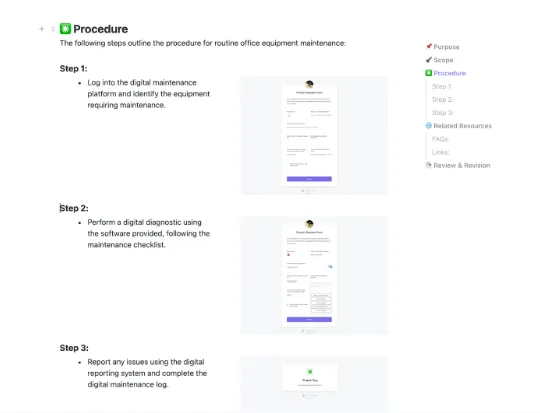Jump to FAQs in the outline
The image size is (540, 413).
440,139
